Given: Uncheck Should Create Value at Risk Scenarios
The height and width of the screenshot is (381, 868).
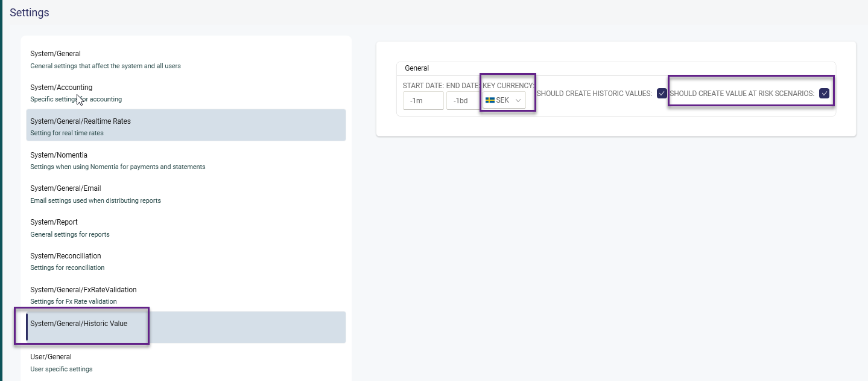Looking at the screenshot, I should [x=824, y=94].
